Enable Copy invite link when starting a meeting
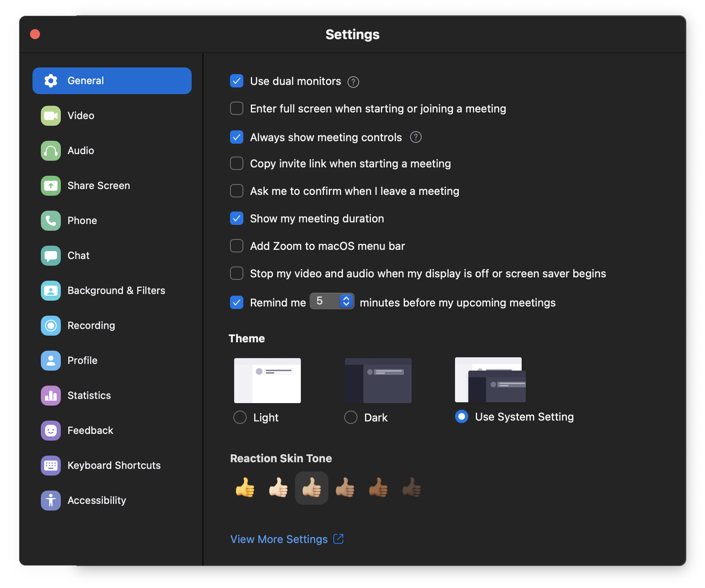This screenshot has width=705, height=588. point(236,163)
